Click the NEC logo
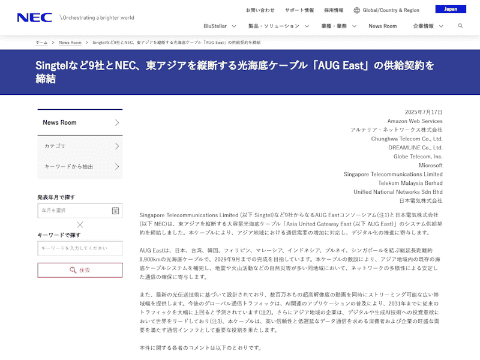The height and width of the screenshot is (360, 480). click(34, 17)
